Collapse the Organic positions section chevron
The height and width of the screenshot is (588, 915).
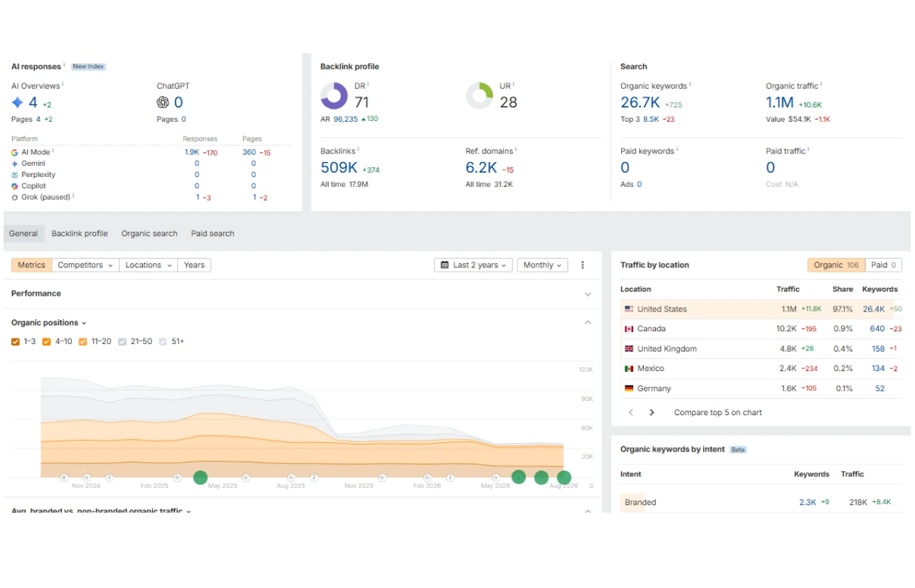(588, 323)
